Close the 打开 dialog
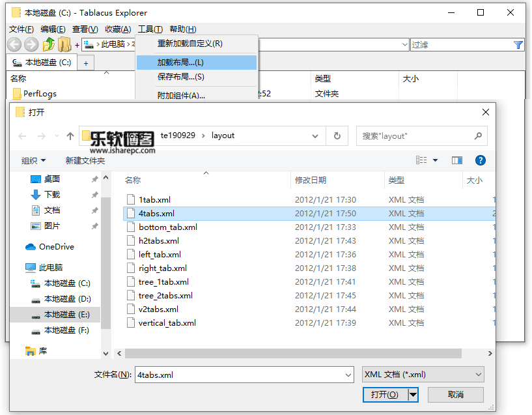 486,112
